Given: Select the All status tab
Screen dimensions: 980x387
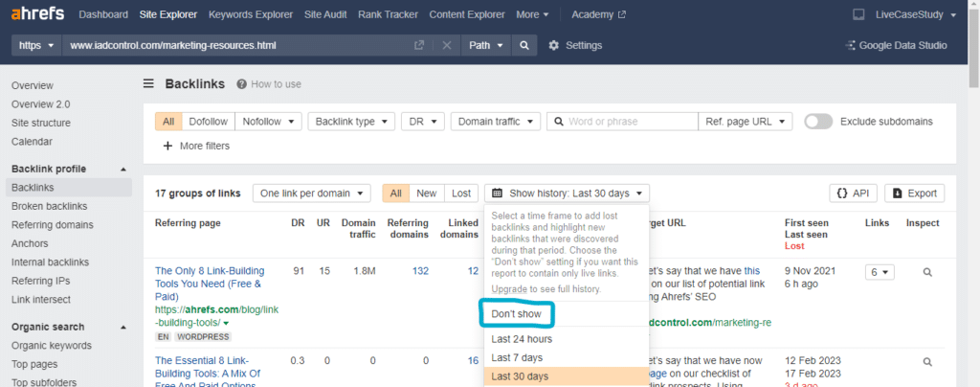Looking at the screenshot, I should click(x=395, y=193).
